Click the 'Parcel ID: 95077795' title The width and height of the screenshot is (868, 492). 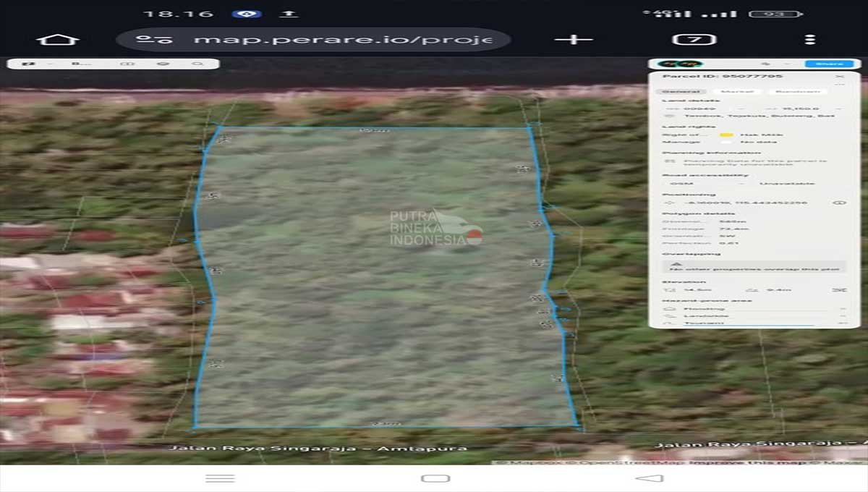point(722,76)
